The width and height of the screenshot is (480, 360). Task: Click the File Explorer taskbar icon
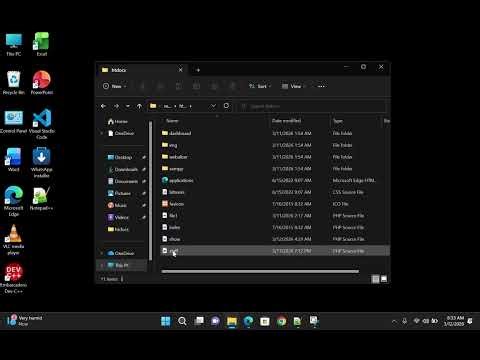click(232, 321)
